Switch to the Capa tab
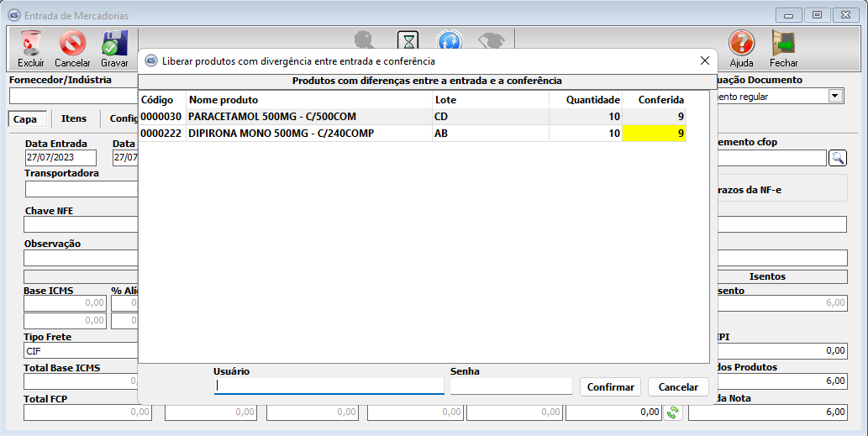The width and height of the screenshot is (868, 436). 25,119
